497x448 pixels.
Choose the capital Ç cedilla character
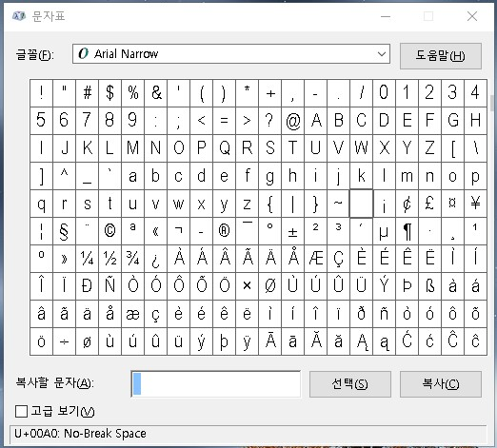(338, 259)
